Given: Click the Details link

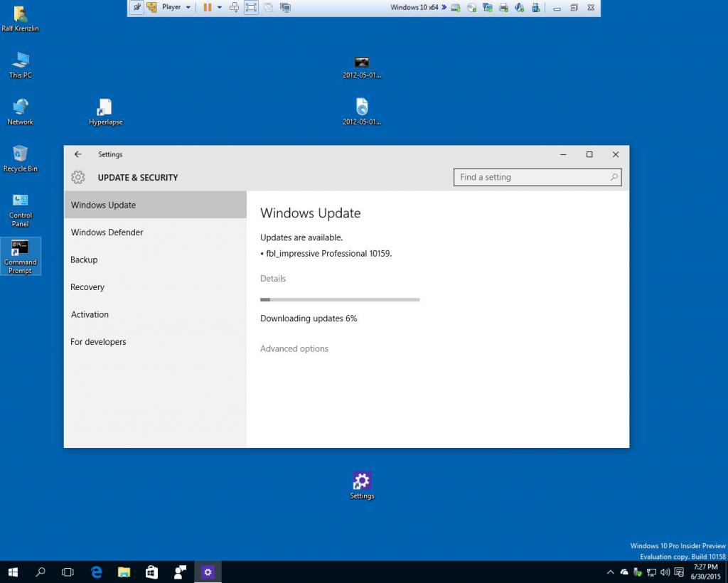Looking at the screenshot, I should pyautogui.click(x=273, y=279).
